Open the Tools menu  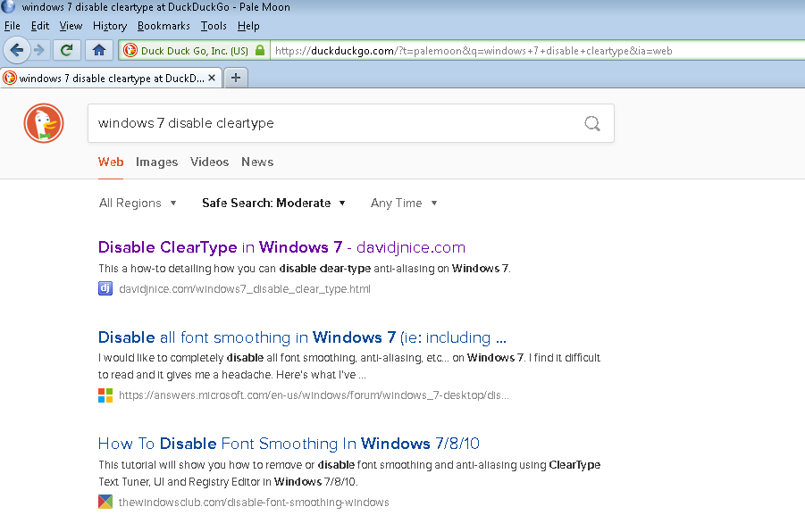pos(214,26)
